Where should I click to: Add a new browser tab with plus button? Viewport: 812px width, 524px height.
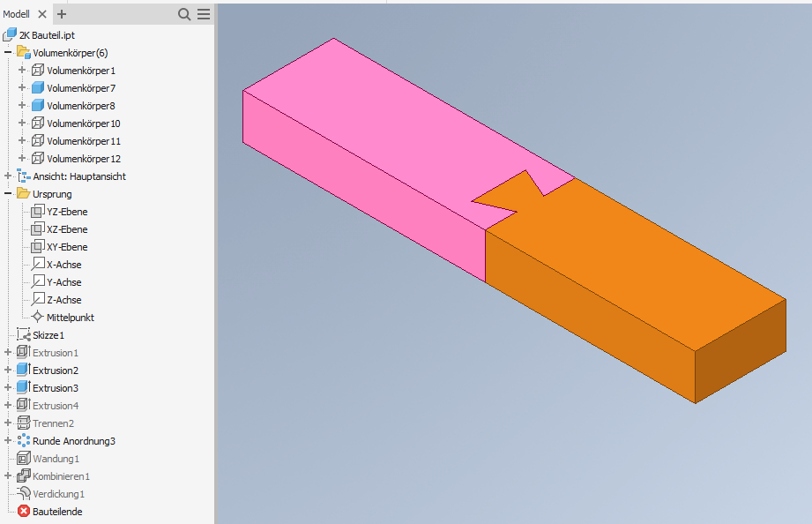click(61, 14)
